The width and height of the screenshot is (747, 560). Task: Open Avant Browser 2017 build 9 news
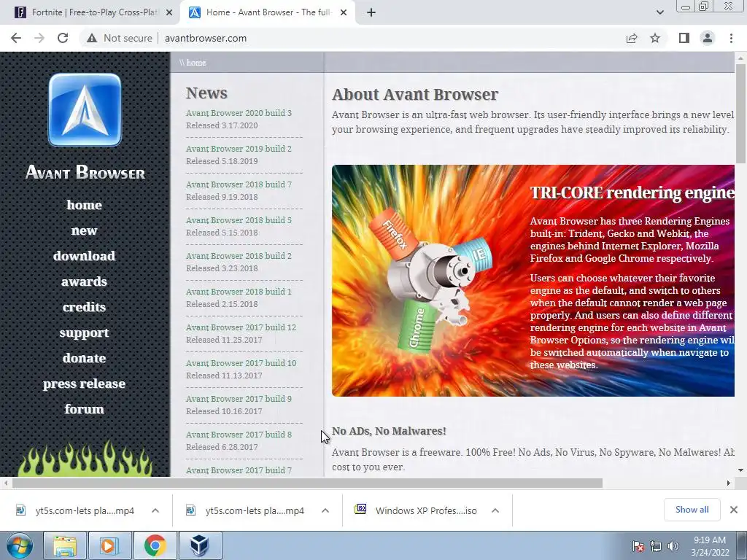point(239,399)
